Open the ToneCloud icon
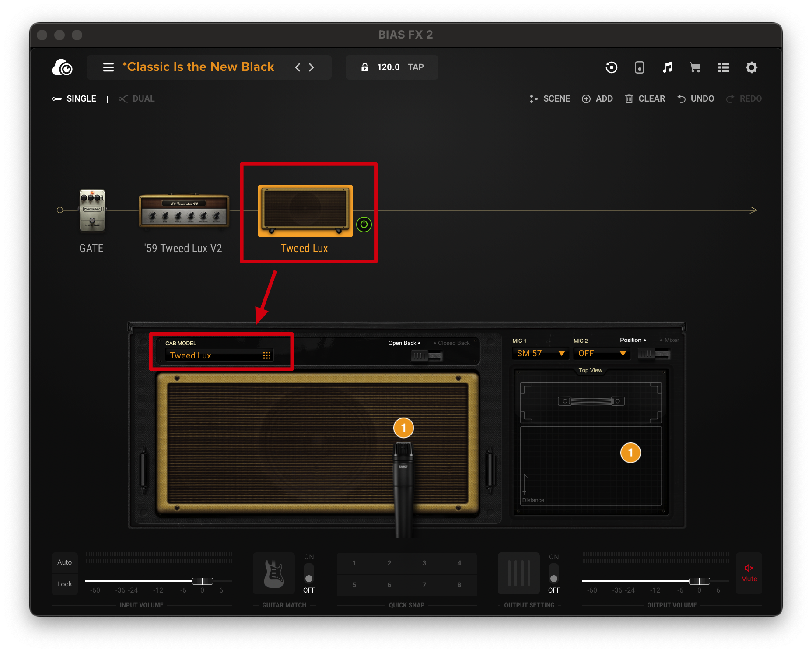This screenshot has height=653, width=812. tap(62, 67)
